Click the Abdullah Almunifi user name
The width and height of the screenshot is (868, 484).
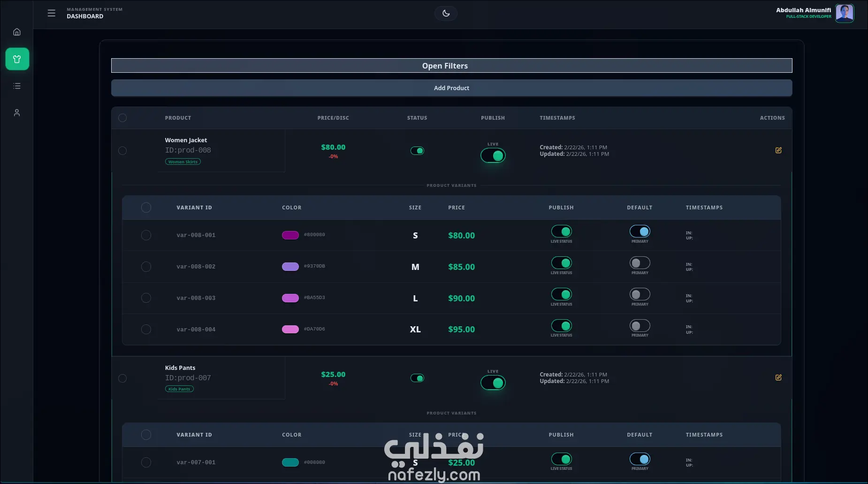803,10
